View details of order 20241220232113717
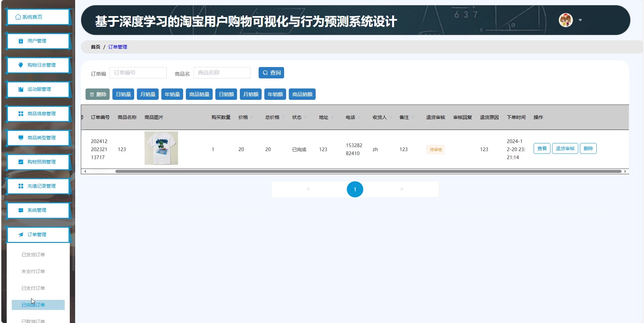Image resolution: width=644 pixels, height=323 pixels. [x=542, y=148]
